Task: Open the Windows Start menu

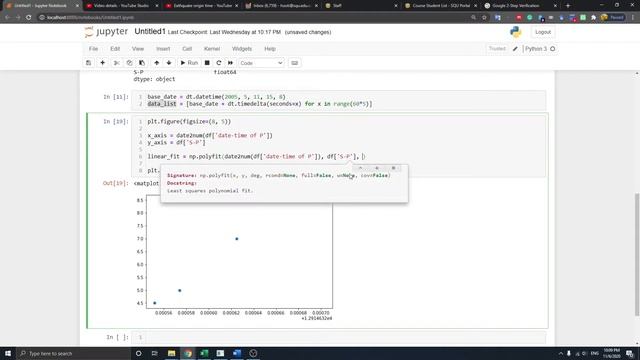Action: (x=8, y=353)
